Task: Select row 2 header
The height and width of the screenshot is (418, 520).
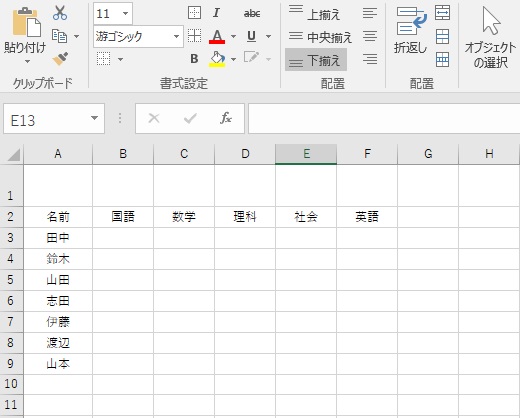Action: 11,217
